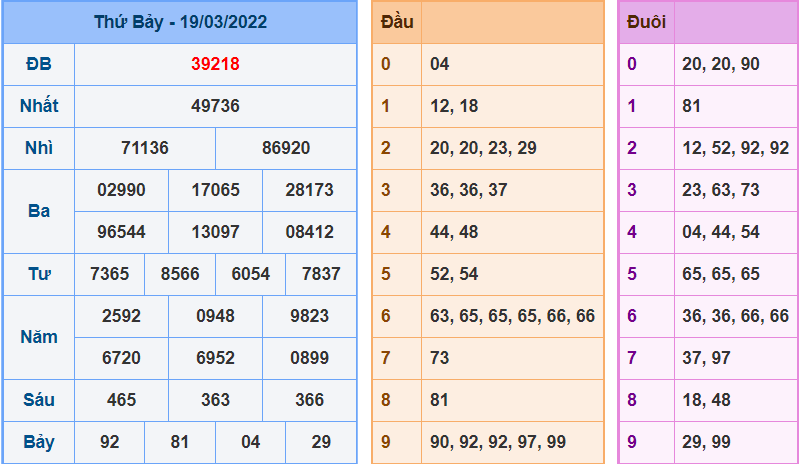Click Bảy prize number 04
The height and width of the screenshot is (464, 799).
[x=250, y=442]
